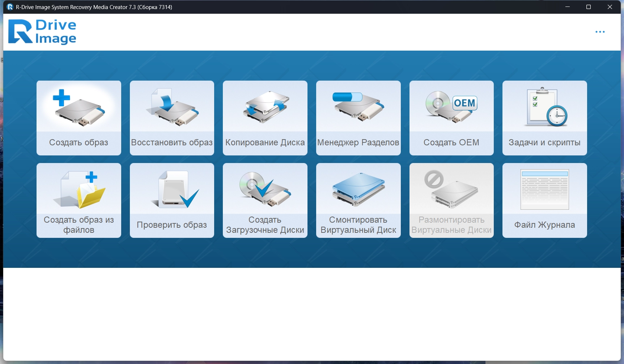Start Копирование Диска disk copy

265,118
